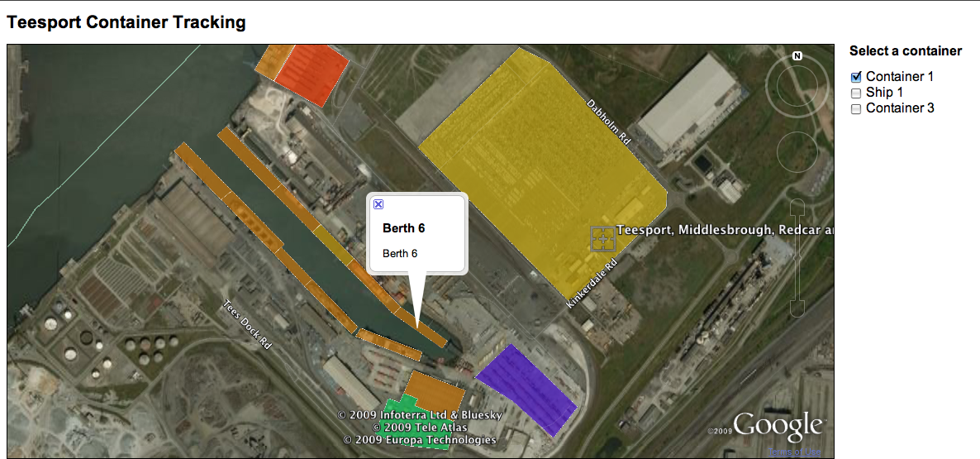
Task: Check the Container 3 checkbox
Action: point(856,108)
